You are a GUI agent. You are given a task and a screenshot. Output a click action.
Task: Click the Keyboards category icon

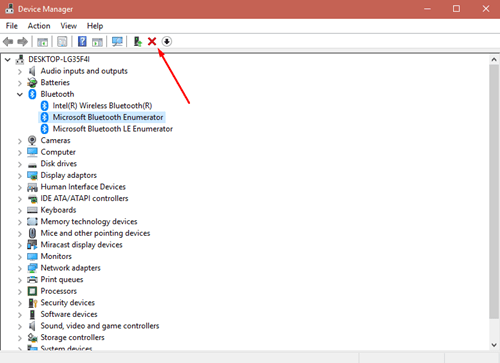click(32, 210)
